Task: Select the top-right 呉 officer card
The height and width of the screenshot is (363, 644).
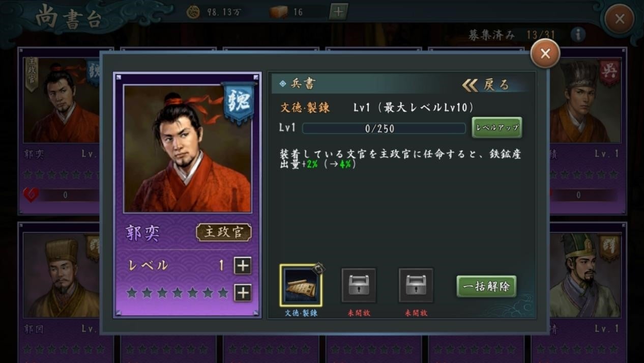Action: tap(585, 130)
